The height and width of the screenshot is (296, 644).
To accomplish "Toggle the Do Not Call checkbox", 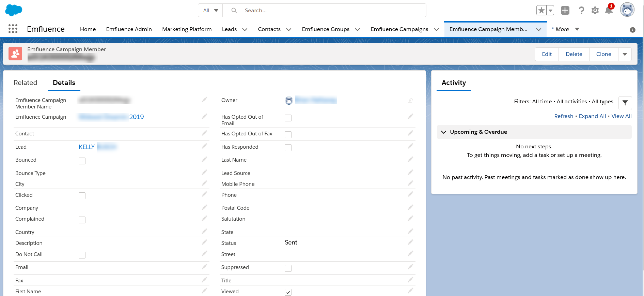I will pyautogui.click(x=82, y=255).
